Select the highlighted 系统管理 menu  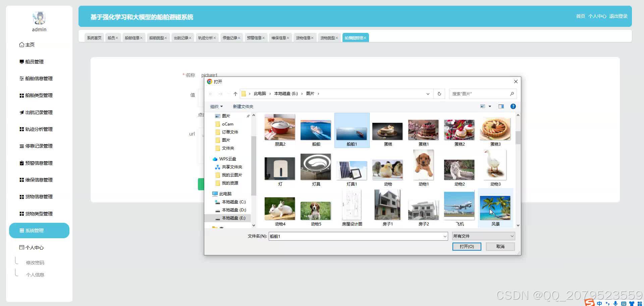click(39, 231)
